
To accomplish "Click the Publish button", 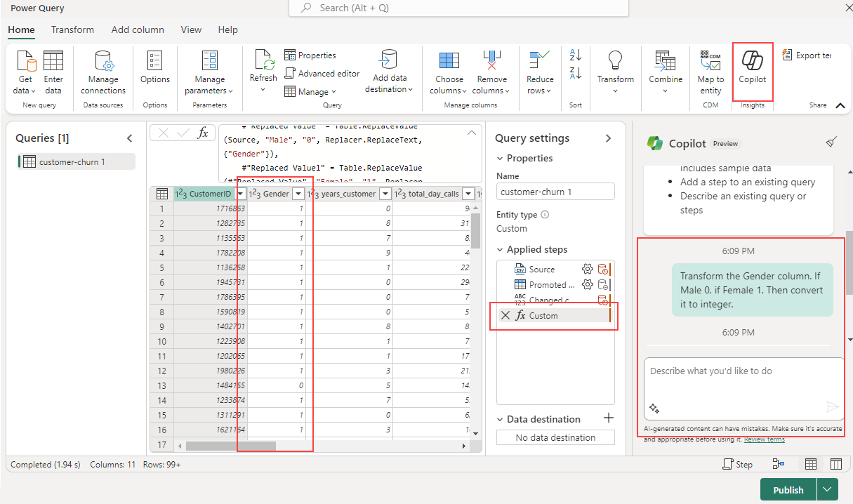I will click(x=788, y=489).
